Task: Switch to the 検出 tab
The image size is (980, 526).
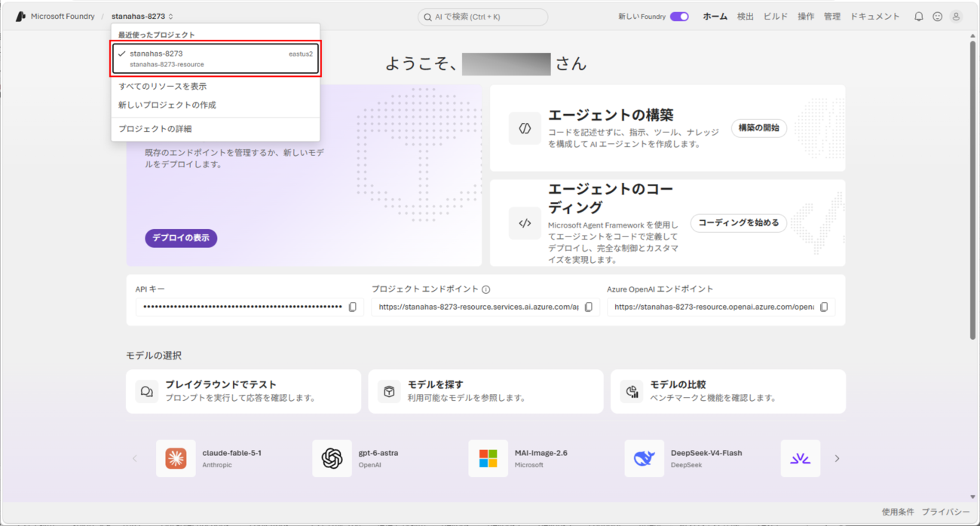Action: point(745,17)
